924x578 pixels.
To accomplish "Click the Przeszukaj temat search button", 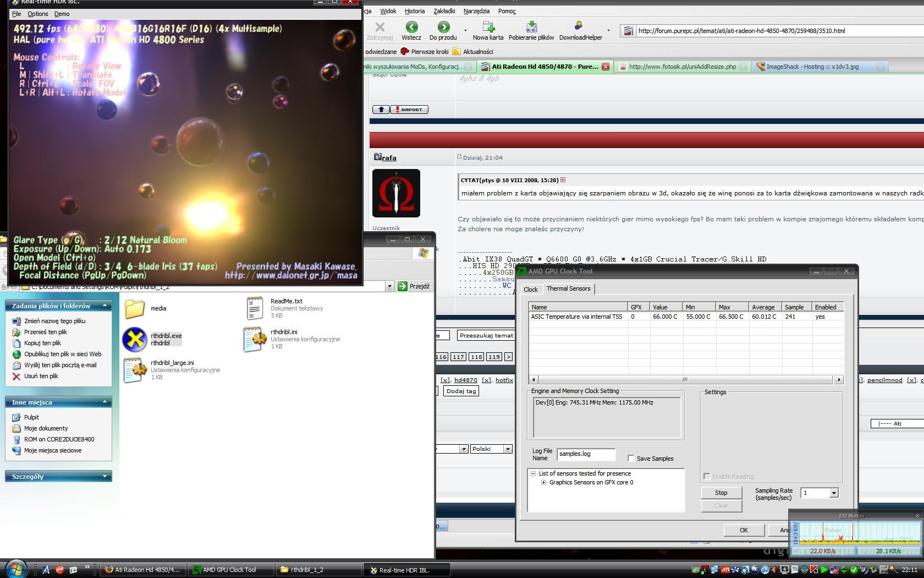I will [x=486, y=335].
